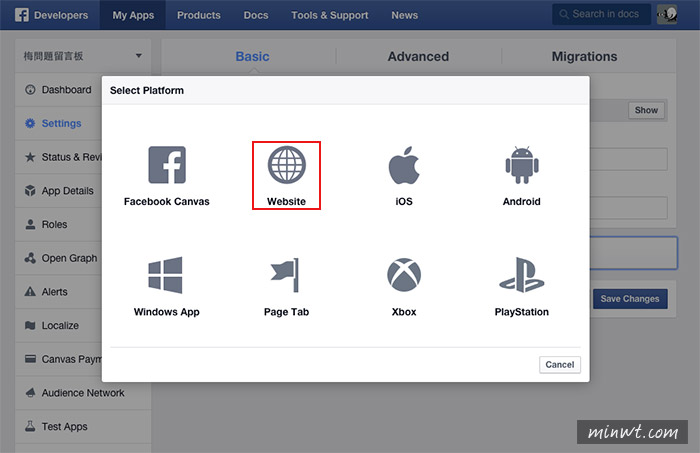Click the Status & Review star icon
The image size is (700, 453).
point(30,157)
